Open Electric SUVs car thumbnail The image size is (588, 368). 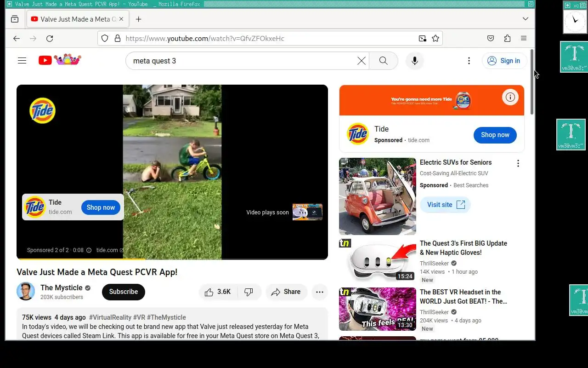coord(378,196)
